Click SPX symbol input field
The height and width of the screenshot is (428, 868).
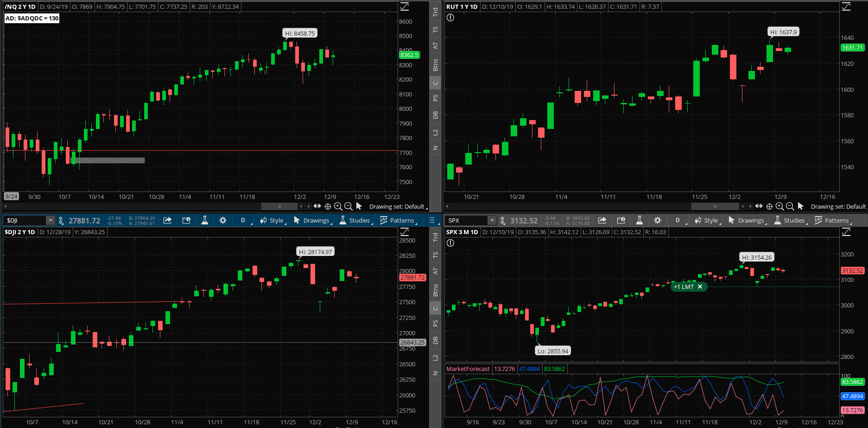[x=467, y=220]
